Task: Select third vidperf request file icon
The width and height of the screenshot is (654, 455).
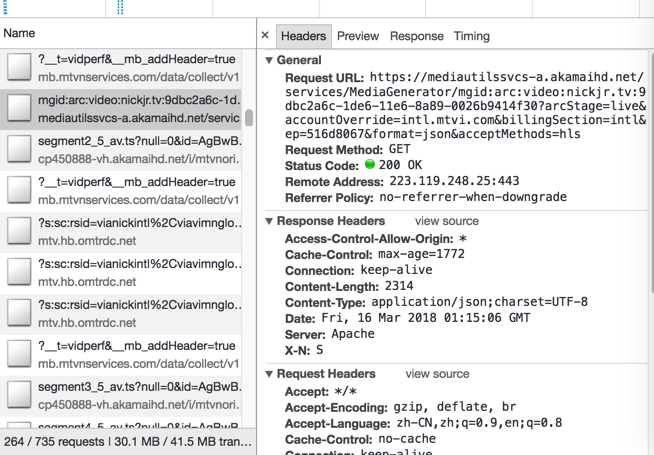Action: coord(19,353)
